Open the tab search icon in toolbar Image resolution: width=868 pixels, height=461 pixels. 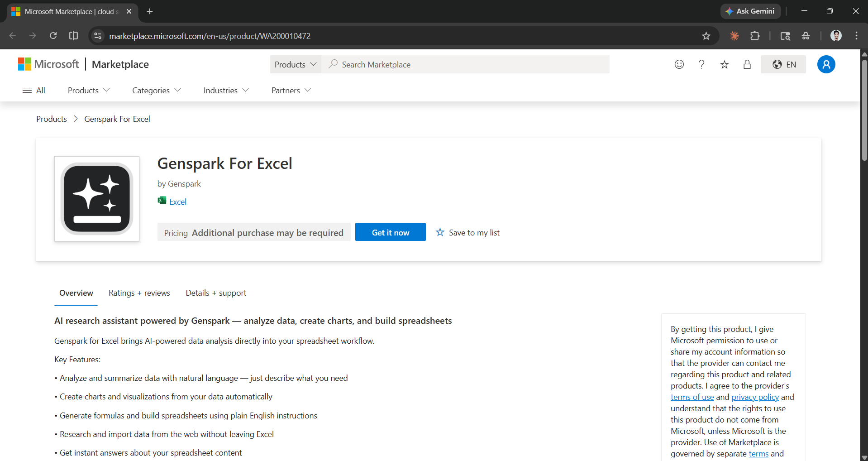pyautogui.click(x=785, y=36)
